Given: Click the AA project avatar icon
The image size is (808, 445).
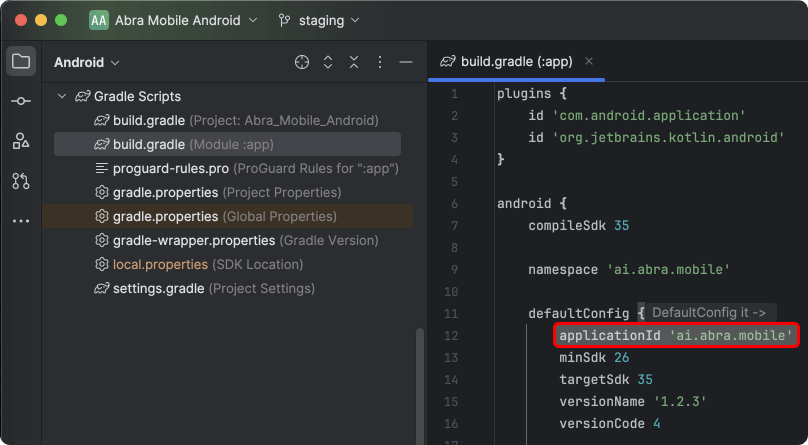Looking at the screenshot, I should tap(98, 21).
